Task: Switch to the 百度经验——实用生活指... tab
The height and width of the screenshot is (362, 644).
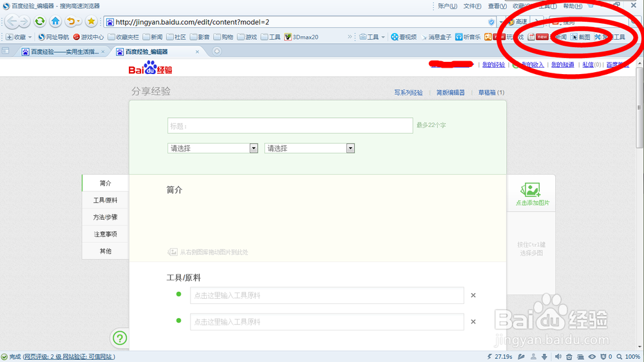Action: click(x=61, y=52)
